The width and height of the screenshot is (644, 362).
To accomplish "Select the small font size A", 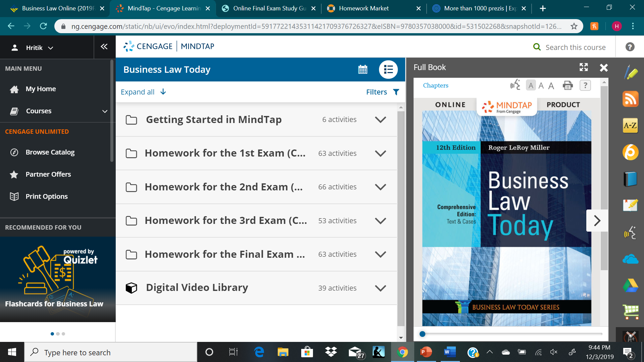I will point(531,85).
